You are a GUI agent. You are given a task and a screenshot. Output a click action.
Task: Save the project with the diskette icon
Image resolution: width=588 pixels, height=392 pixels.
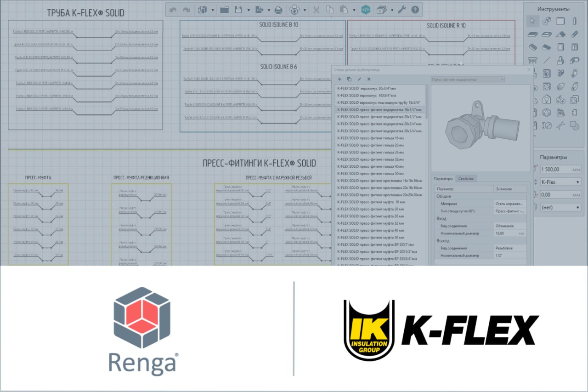pos(238,9)
